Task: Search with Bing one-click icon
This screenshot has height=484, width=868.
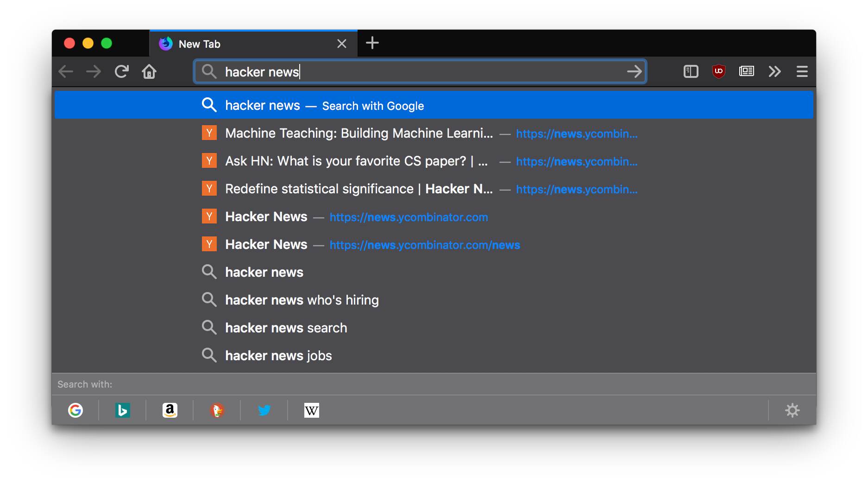Action: click(123, 410)
